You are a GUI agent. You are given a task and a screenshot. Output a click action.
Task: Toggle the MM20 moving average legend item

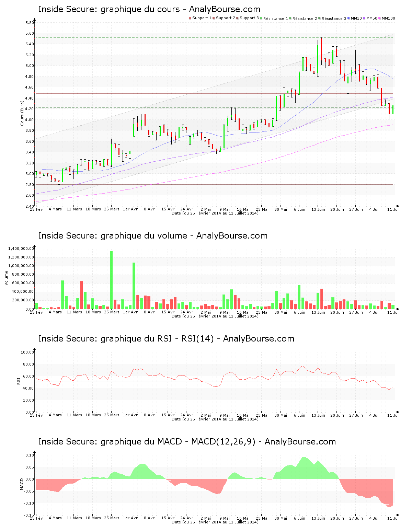356,18
